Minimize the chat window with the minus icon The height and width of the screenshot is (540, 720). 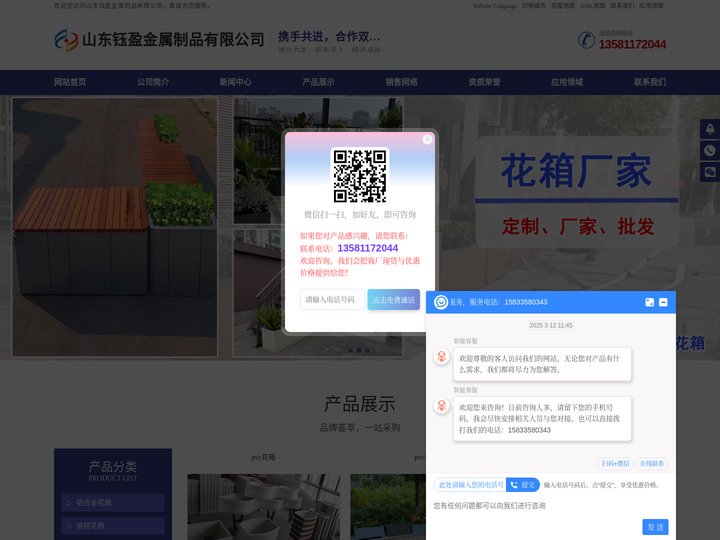point(663,302)
